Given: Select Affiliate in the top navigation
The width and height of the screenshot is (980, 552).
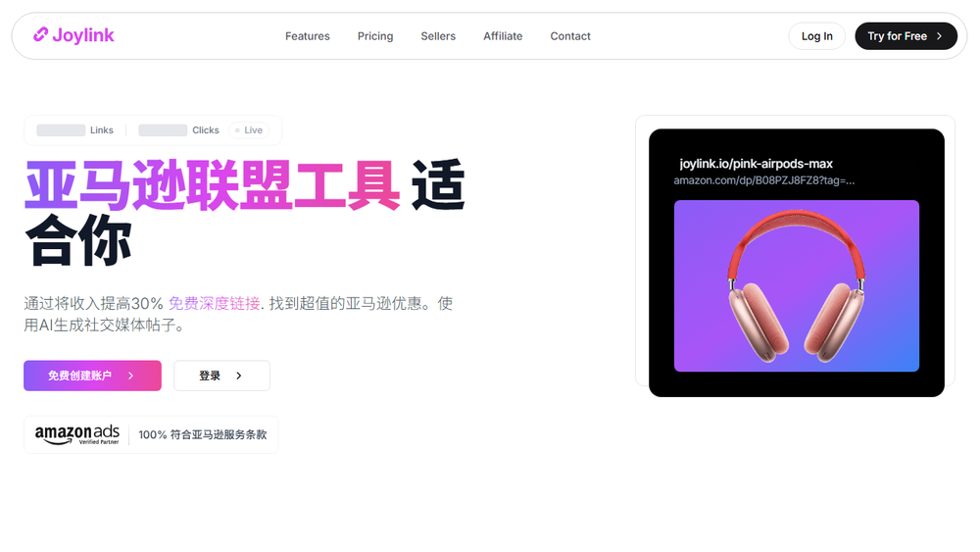Looking at the screenshot, I should coord(503,36).
